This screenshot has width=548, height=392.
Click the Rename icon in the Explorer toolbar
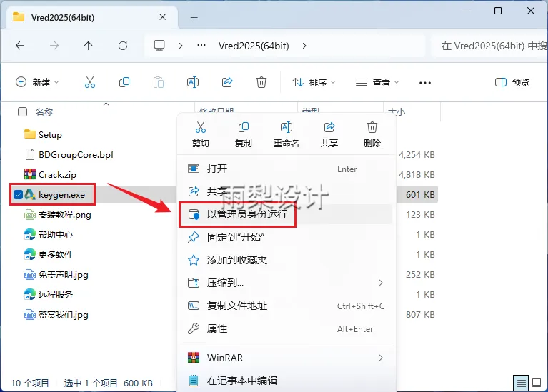coord(193,82)
